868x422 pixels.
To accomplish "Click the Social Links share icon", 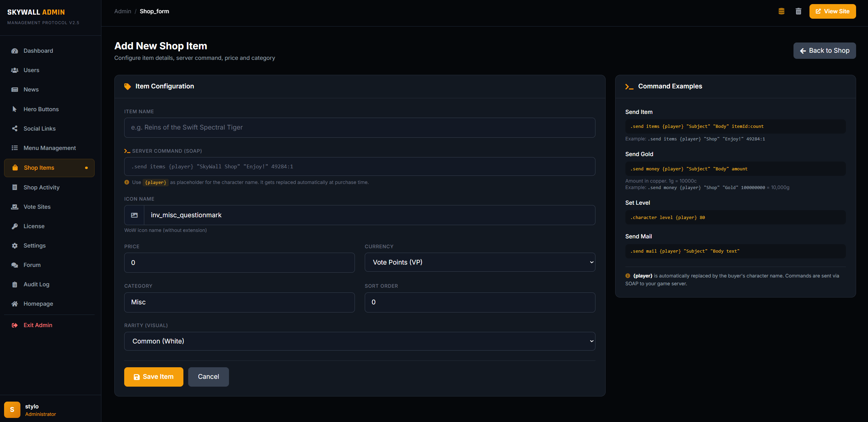I will click(x=15, y=129).
